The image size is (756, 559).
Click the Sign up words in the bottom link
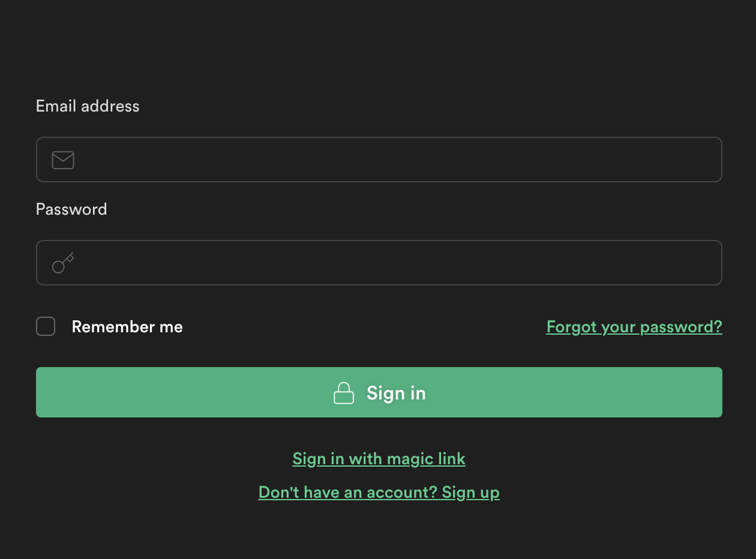pos(470,492)
